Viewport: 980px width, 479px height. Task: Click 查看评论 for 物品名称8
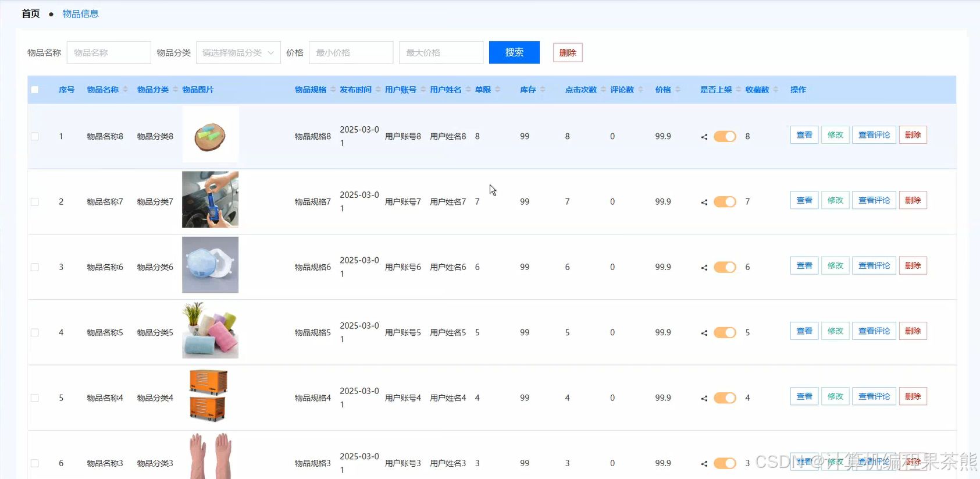pos(874,135)
